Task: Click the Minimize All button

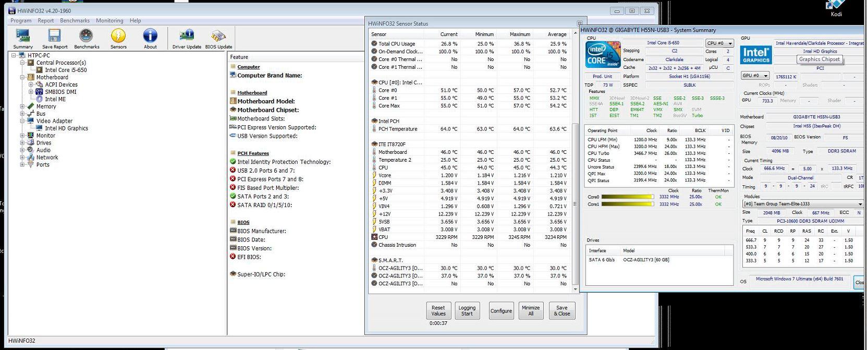Action: tap(531, 311)
